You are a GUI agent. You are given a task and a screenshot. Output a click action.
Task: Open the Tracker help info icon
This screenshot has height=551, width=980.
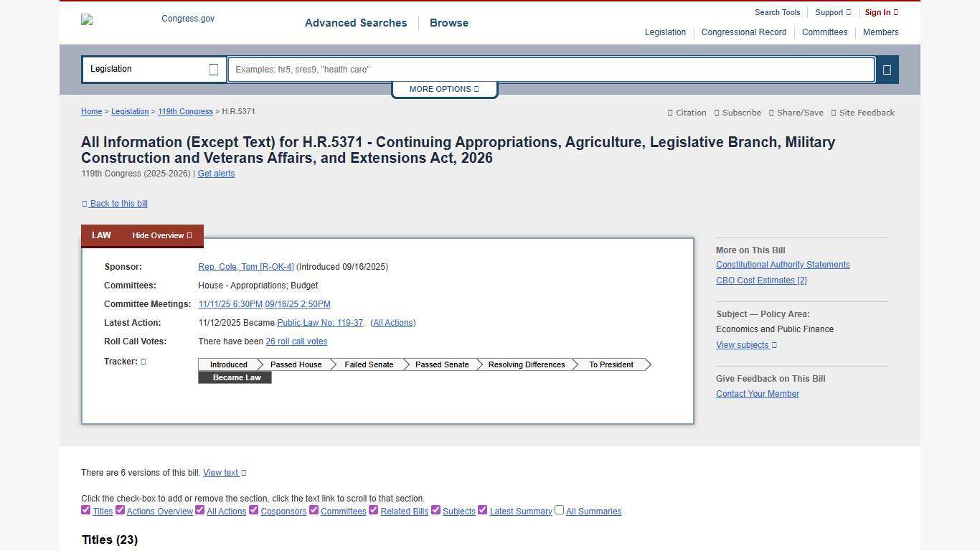point(143,361)
